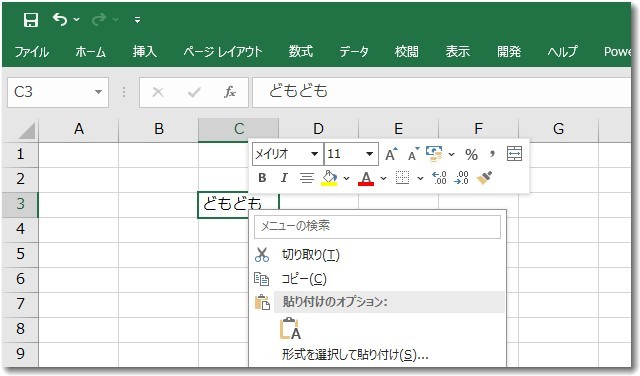Choose コピー(C) from context menu

(378, 279)
